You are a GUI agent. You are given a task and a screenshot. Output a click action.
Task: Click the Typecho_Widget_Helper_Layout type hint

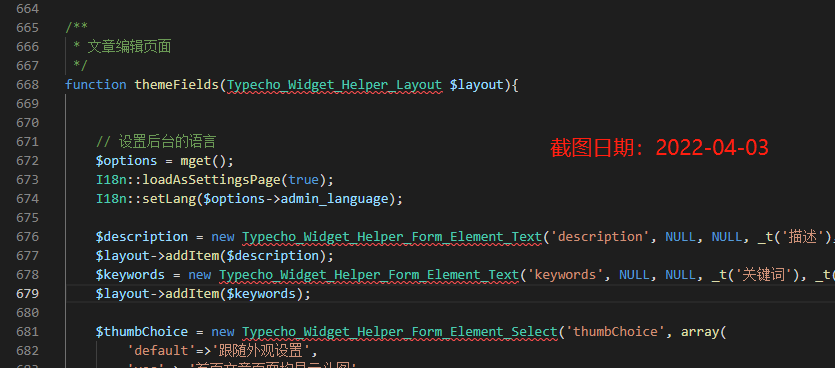tap(334, 85)
